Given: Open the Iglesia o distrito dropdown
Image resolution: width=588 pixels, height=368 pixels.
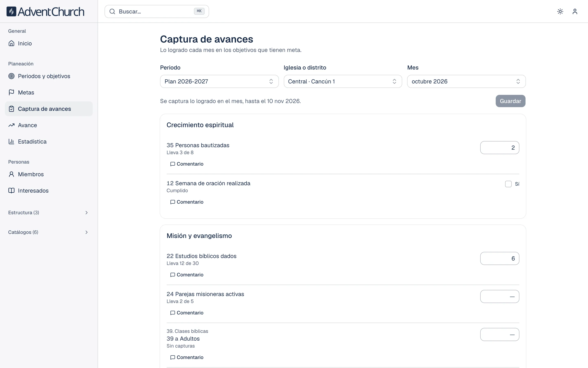Looking at the screenshot, I should [343, 81].
